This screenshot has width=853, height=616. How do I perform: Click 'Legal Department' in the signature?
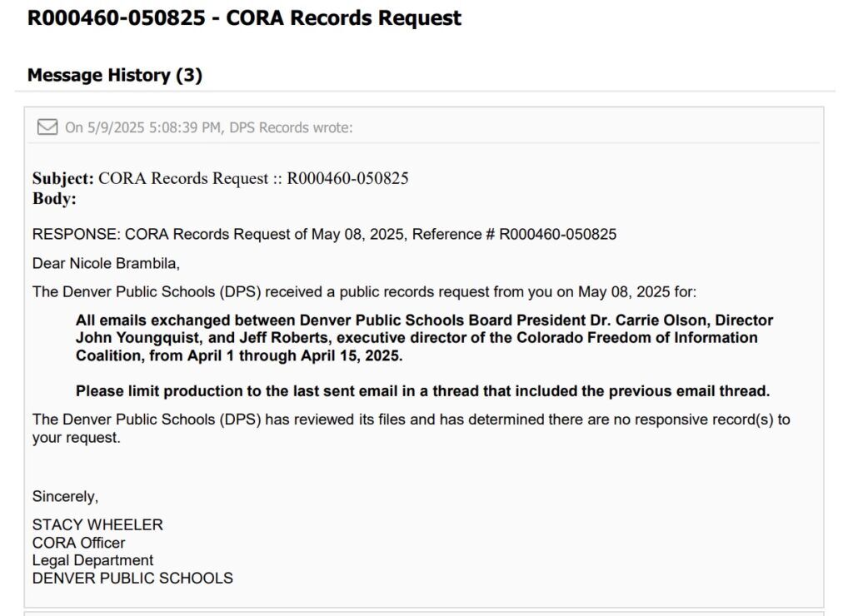click(92, 560)
